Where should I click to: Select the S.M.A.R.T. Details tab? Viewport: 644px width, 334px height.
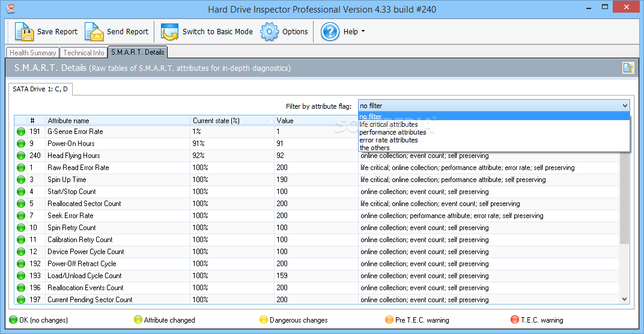pos(138,52)
